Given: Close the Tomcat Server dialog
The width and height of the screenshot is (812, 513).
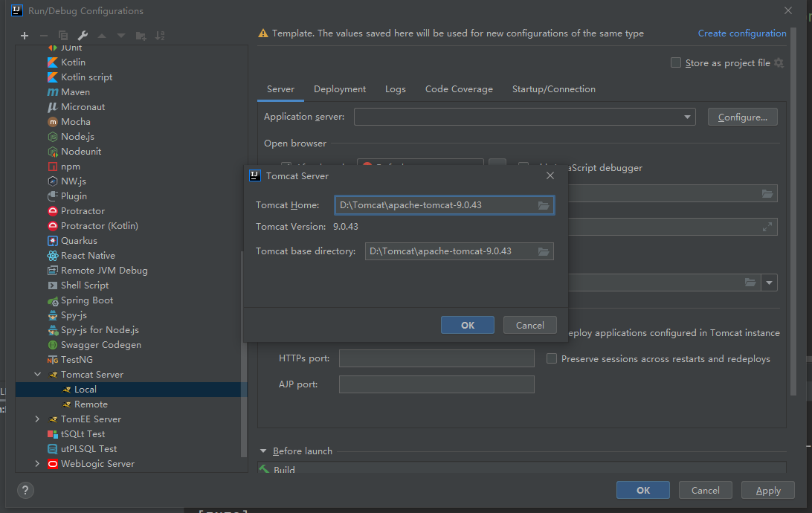Looking at the screenshot, I should pyautogui.click(x=550, y=176).
